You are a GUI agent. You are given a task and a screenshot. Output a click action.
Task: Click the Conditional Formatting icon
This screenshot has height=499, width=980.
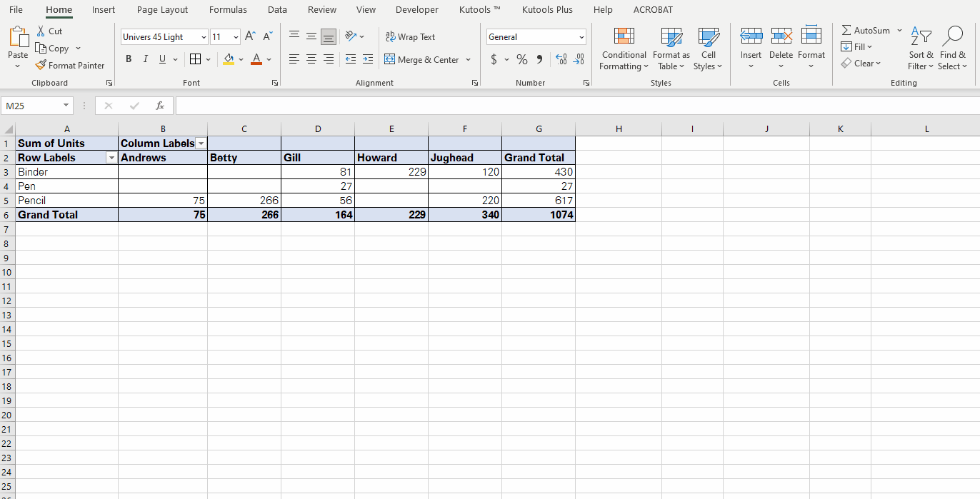point(624,36)
